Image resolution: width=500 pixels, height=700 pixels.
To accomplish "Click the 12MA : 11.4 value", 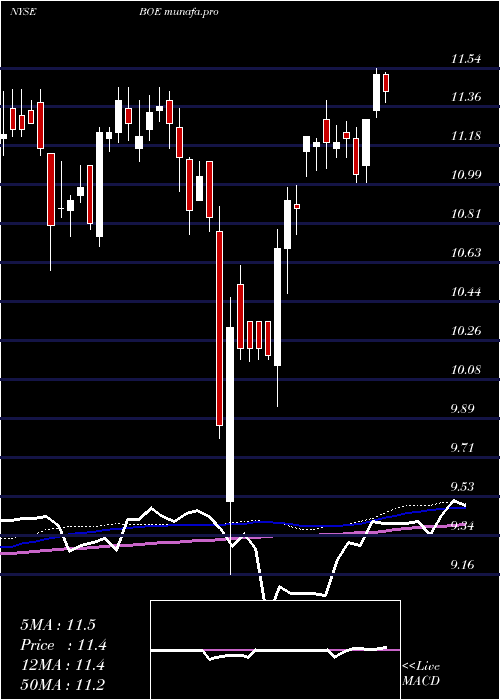I will (x=62, y=665).
